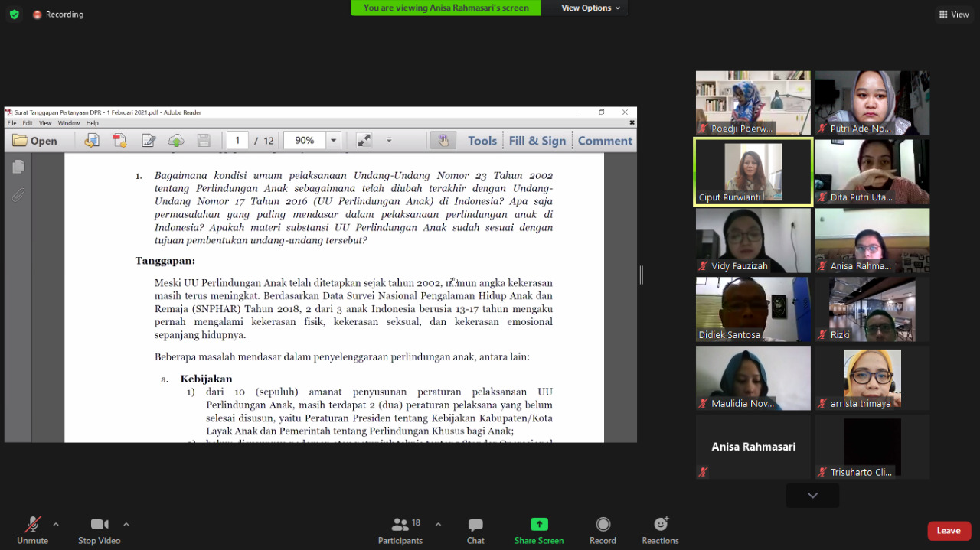This screenshot has height=550, width=980.
Task: Expand video options caret next to Stop Video
Action: click(x=126, y=524)
